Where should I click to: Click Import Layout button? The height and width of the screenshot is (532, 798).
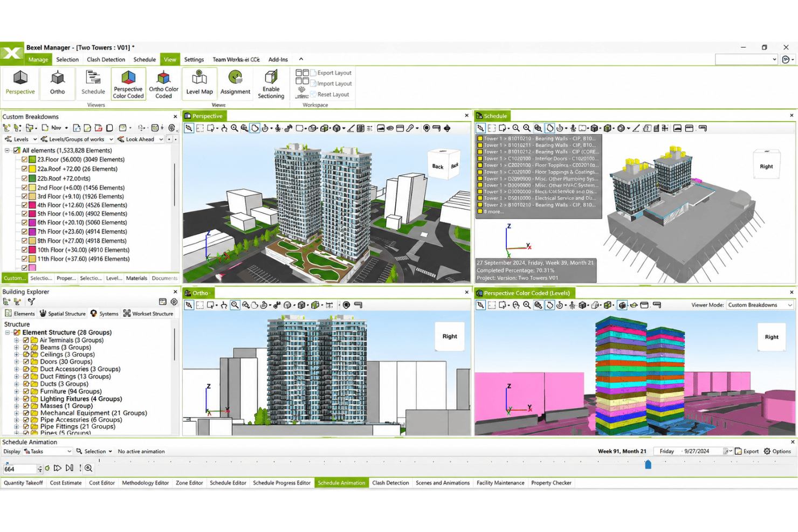coord(331,84)
